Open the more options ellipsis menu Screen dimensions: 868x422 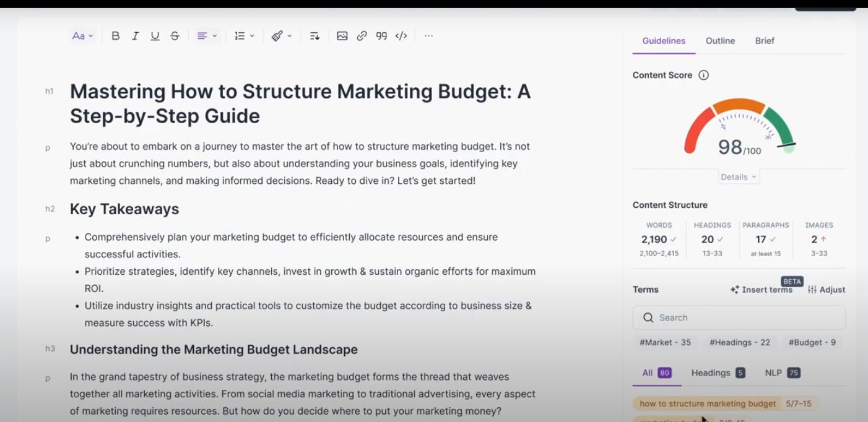(428, 36)
